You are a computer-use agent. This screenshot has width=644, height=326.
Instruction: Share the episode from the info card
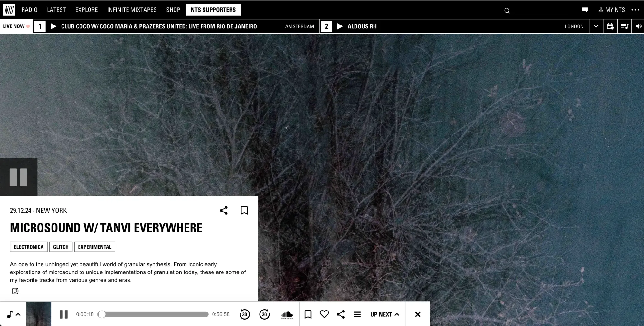pos(223,211)
